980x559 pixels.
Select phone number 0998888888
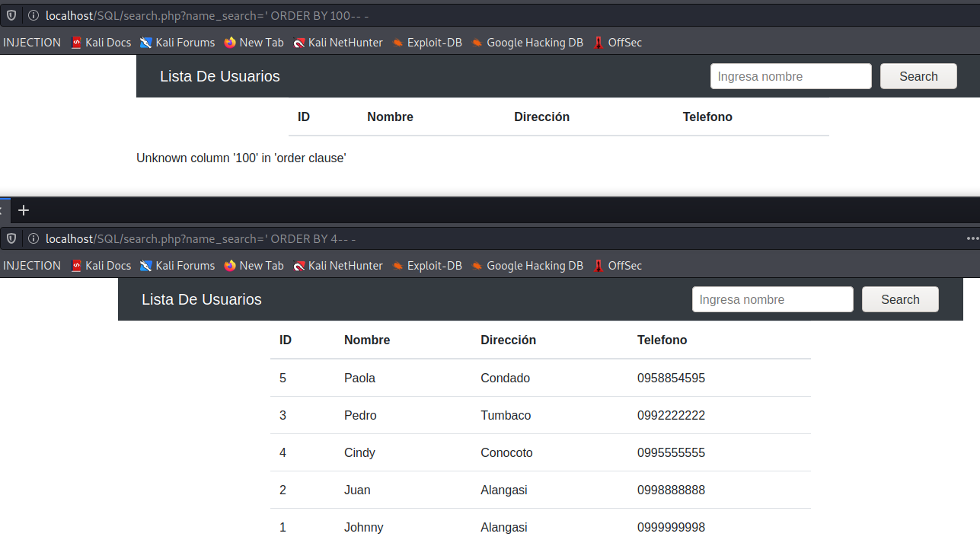click(671, 490)
